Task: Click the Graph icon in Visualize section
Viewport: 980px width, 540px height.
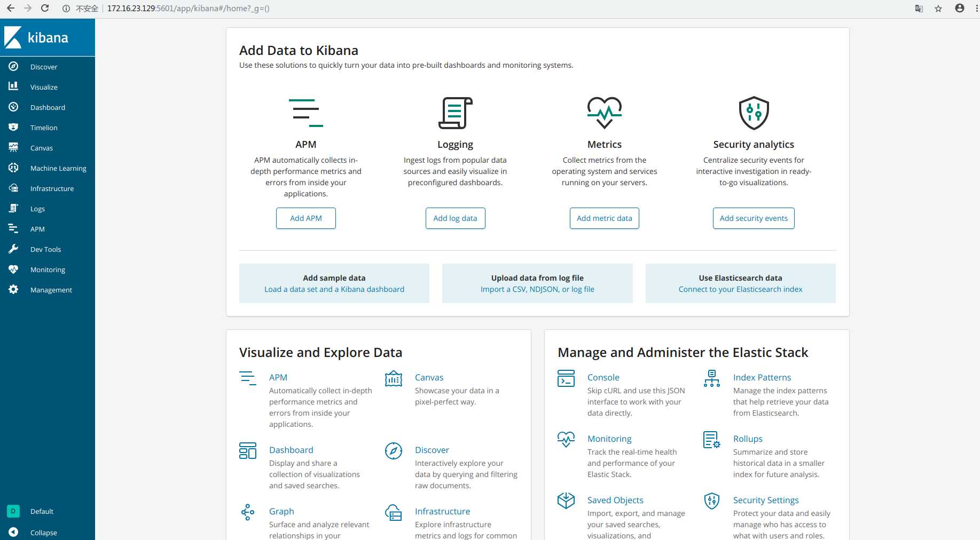Action: click(x=248, y=512)
